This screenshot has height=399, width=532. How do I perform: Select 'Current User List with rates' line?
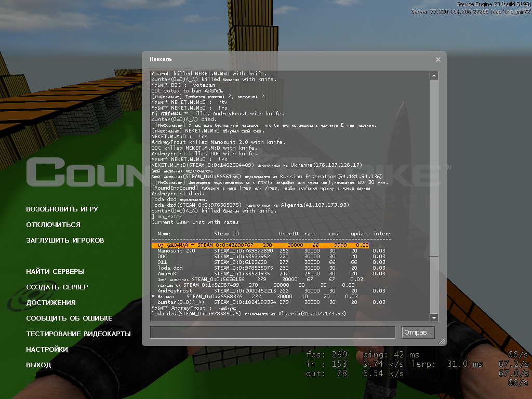tap(195, 222)
